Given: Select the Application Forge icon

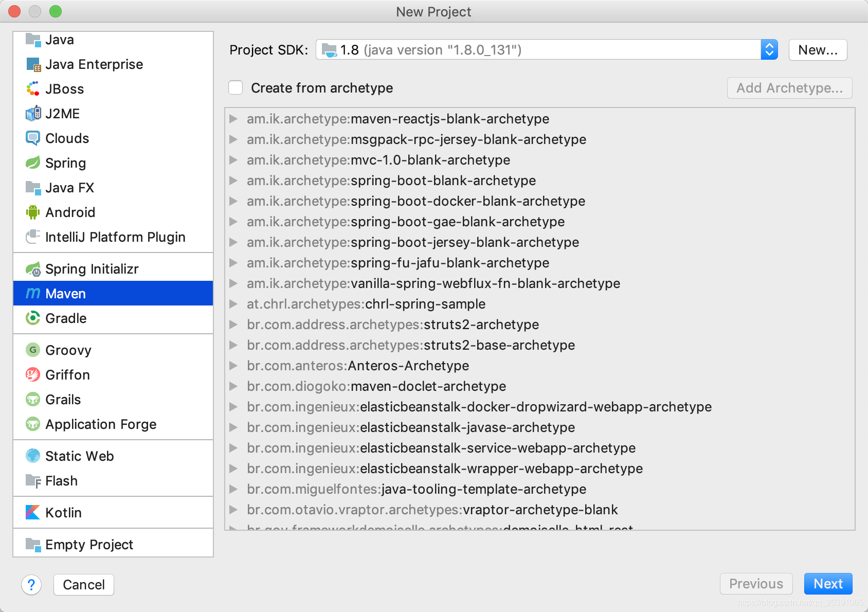Looking at the screenshot, I should (x=33, y=424).
